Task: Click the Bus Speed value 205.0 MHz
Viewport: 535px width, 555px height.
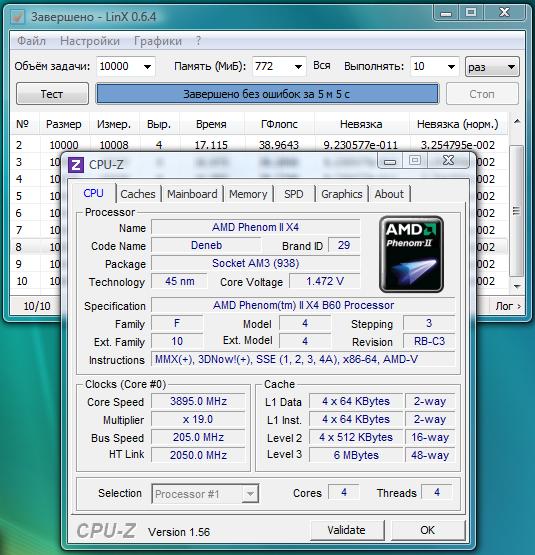Action: (198, 437)
